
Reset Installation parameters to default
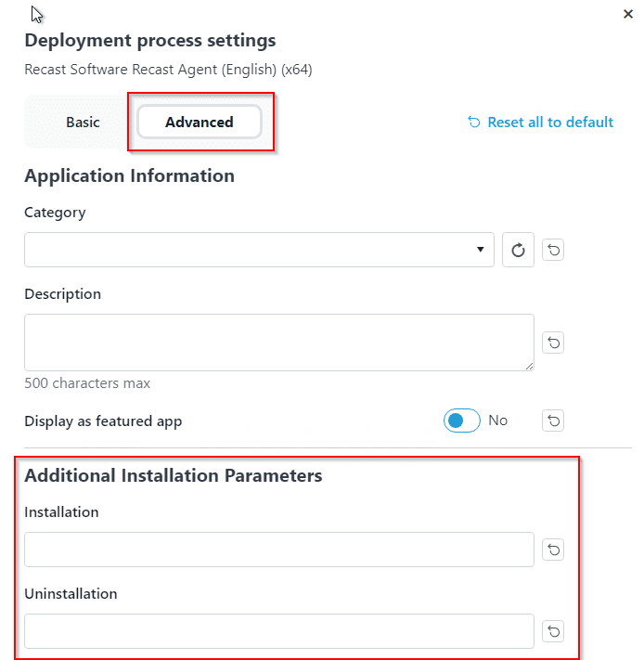(x=553, y=550)
